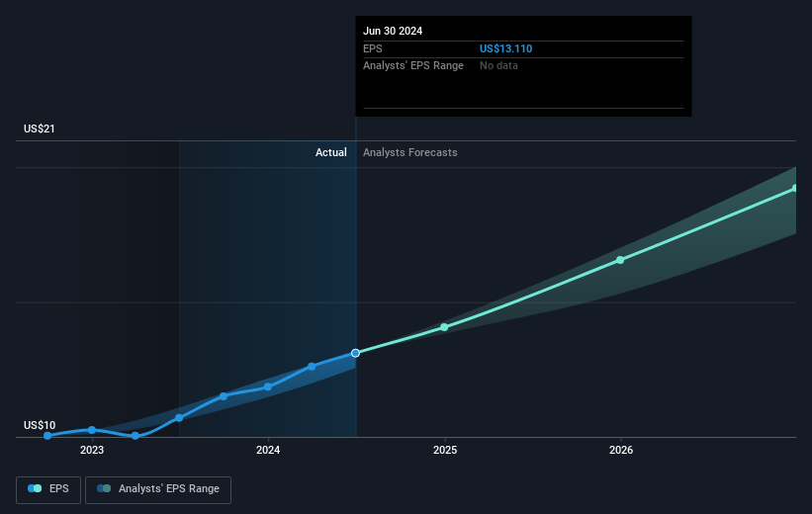Image resolution: width=812 pixels, height=514 pixels.
Task: Click the US$10 y-axis label
Action: [x=40, y=425]
